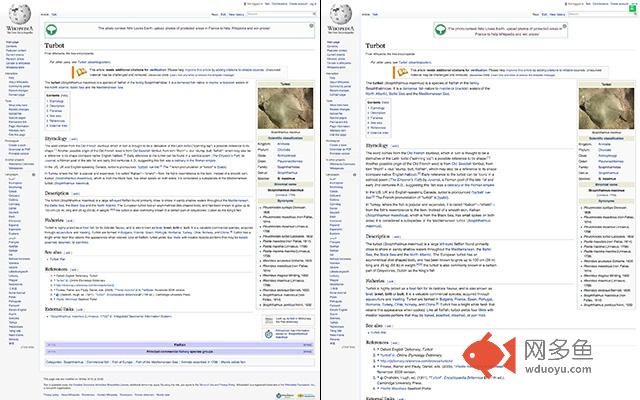
Task: Collapse the Contents box on left page
Action: [64, 96]
